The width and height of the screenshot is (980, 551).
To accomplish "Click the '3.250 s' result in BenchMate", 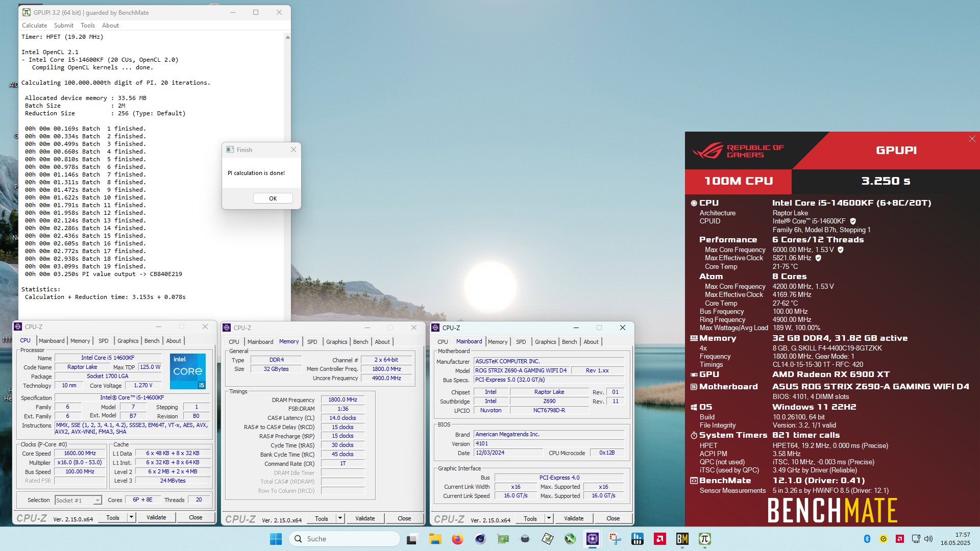I will [x=886, y=181].
